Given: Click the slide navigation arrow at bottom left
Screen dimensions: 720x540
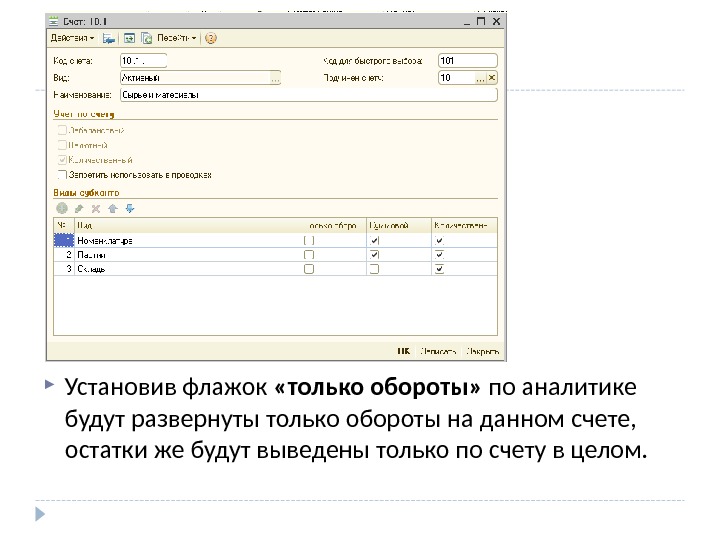Looking at the screenshot, I should [x=40, y=514].
